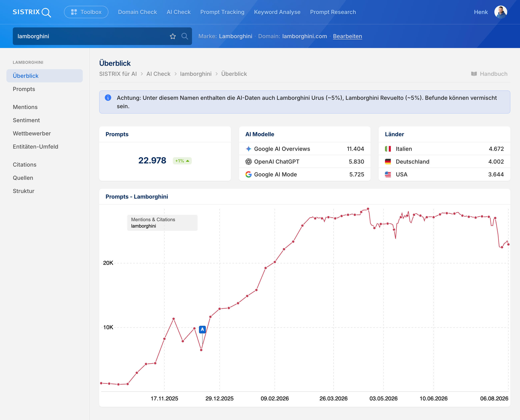The width and height of the screenshot is (520, 420).
Task: Click the Überblick page heading
Action: pos(115,63)
